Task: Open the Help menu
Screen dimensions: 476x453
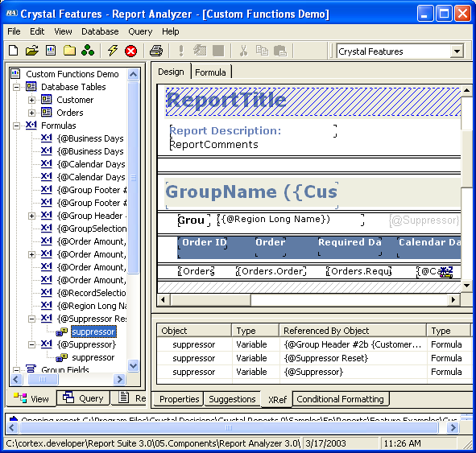Action: (170, 31)
